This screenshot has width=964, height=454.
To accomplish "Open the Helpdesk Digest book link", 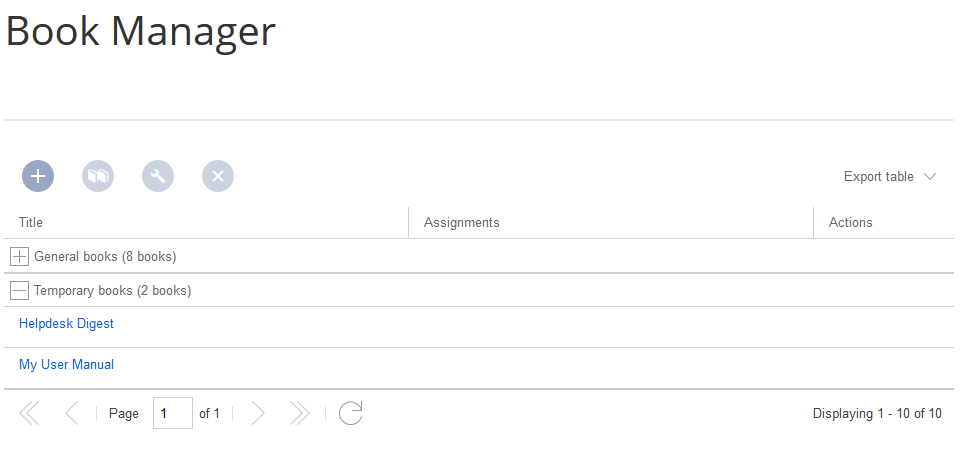I will [66, 324].
